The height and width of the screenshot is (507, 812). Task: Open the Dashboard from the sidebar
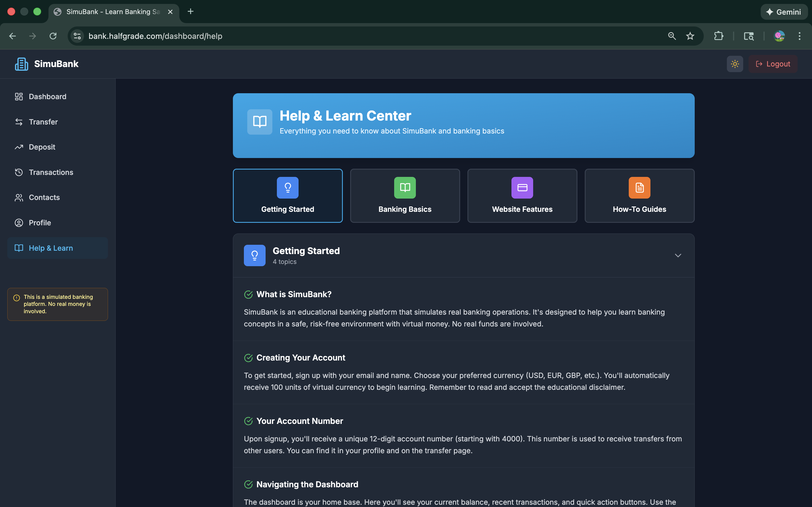(47, 97)
